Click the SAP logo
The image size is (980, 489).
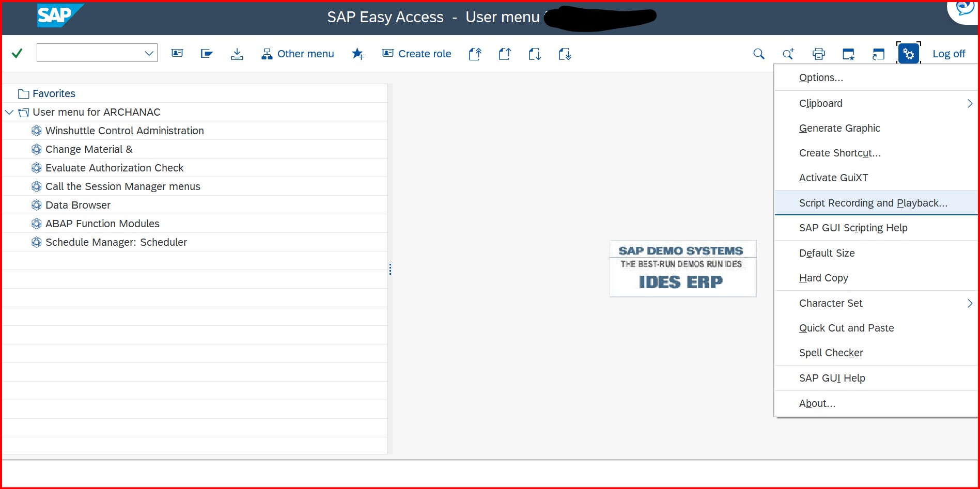pos(60,15)
